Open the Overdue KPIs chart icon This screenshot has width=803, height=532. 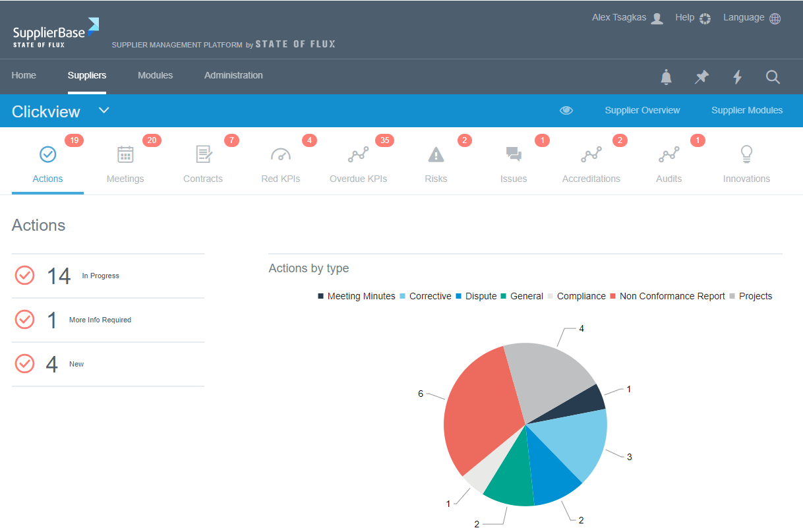pyautogui.click(x=358, y=154)
